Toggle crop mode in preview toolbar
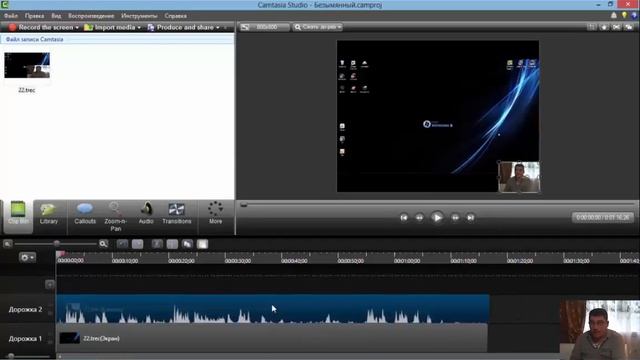 [591, 27]
